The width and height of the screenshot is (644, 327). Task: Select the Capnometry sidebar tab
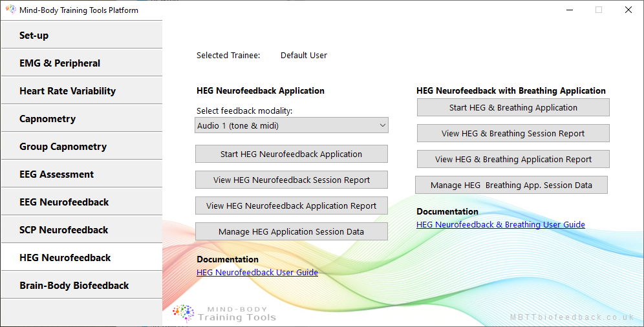(81, 118)
